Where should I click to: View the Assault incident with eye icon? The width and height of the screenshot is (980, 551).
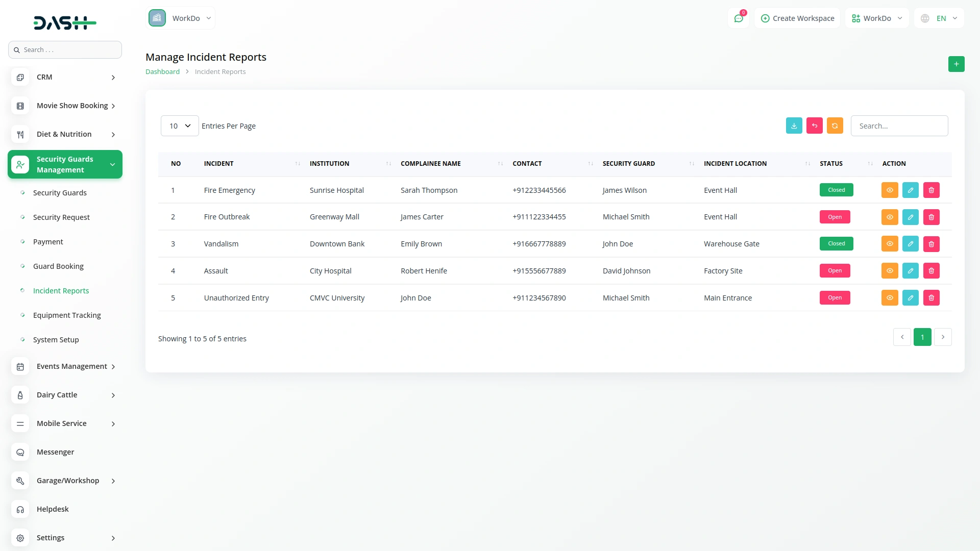(x=889, y=271)
